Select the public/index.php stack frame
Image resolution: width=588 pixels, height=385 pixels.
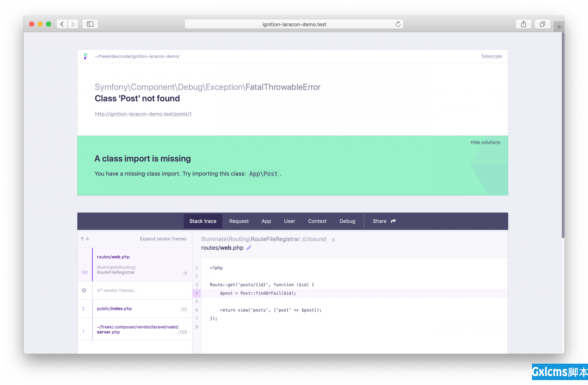click(x=114, y=309)
